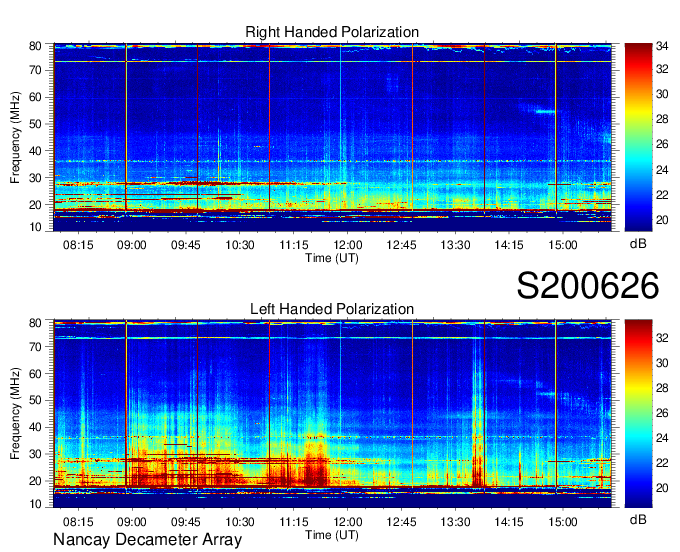Click the 12:00 tick under the right-handed plot
The height and width of the screenshot is (552, 680).
coord(348,245)
